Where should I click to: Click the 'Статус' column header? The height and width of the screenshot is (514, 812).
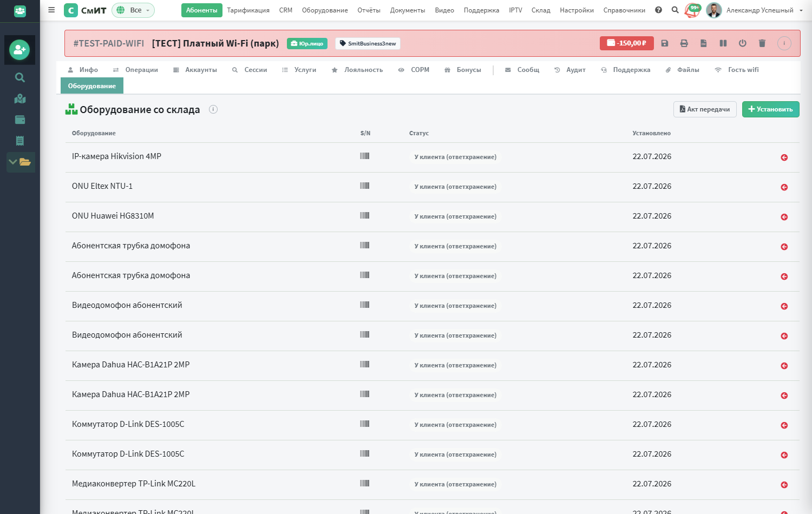pos(419,133)
